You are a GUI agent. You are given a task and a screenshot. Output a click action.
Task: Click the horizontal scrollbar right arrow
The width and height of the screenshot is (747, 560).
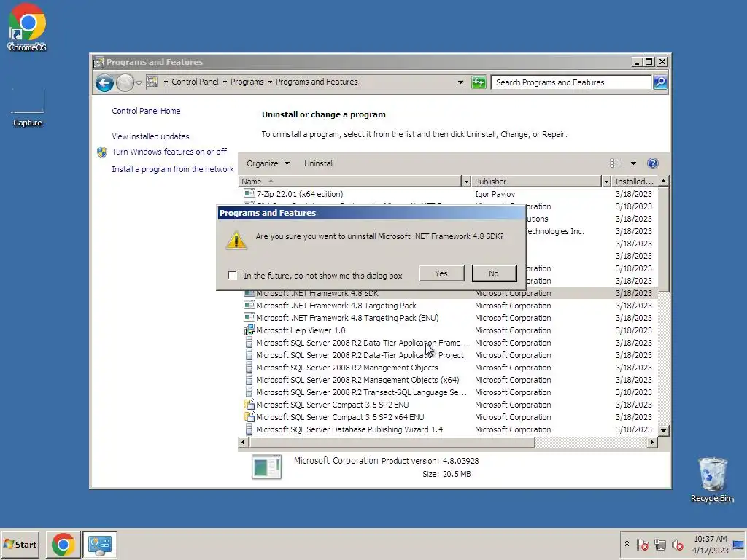tap(652, 443)
